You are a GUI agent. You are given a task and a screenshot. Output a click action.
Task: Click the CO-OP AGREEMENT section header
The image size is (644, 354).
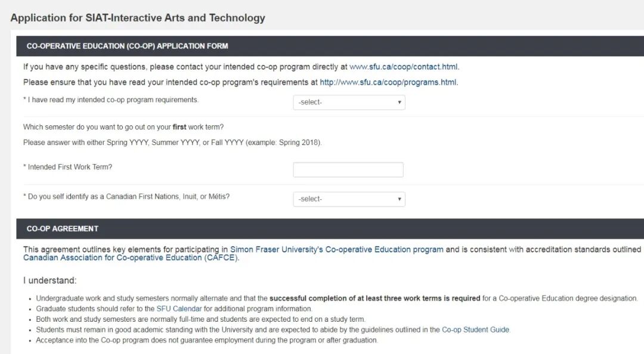63,229
